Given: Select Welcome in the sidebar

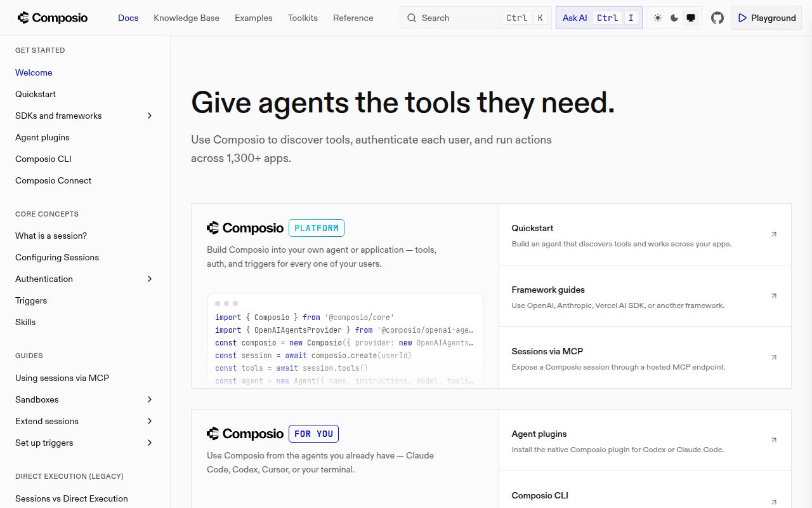Looking at the screenshot, I should (34, 72).
